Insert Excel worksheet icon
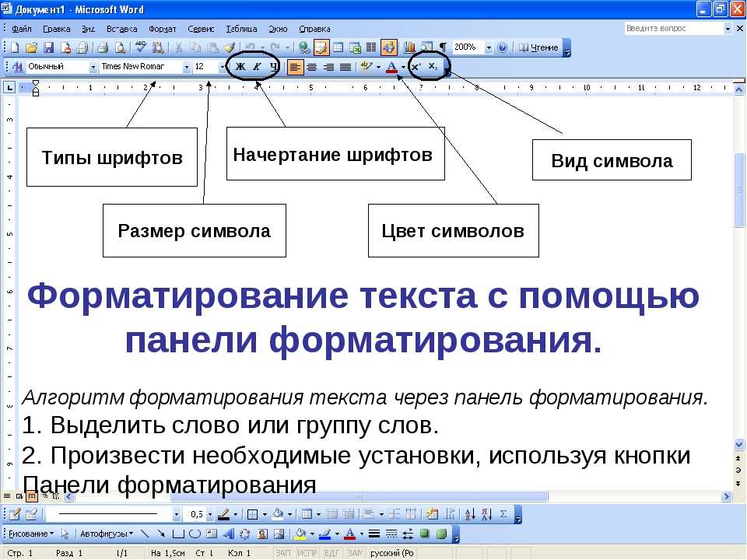 coord(355,47)
